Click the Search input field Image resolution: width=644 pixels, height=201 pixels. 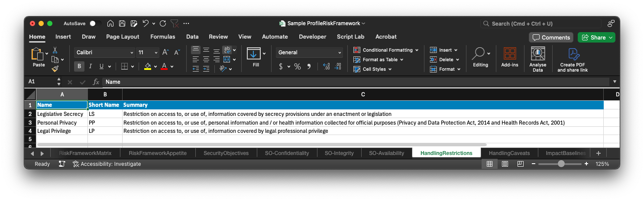tap(541, 23)
